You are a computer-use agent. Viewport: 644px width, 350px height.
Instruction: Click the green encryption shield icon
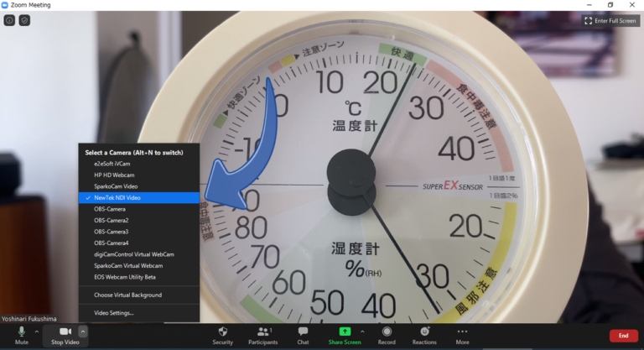[24, 20]
